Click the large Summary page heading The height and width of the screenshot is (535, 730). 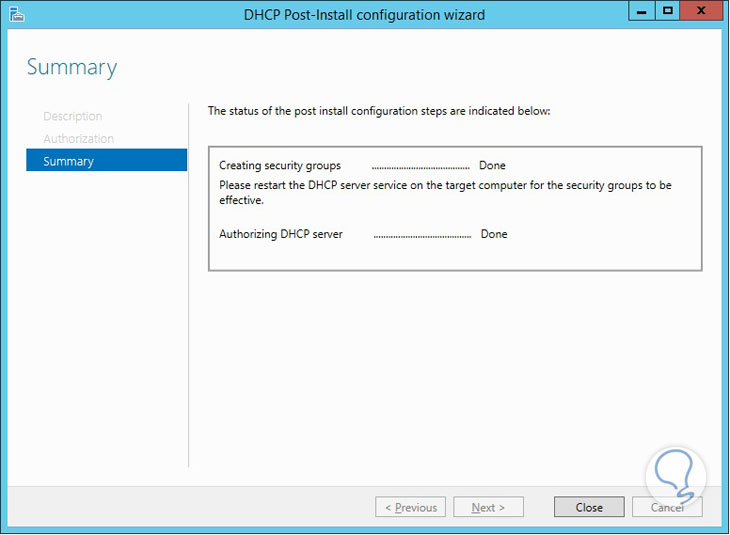(72, 68)
